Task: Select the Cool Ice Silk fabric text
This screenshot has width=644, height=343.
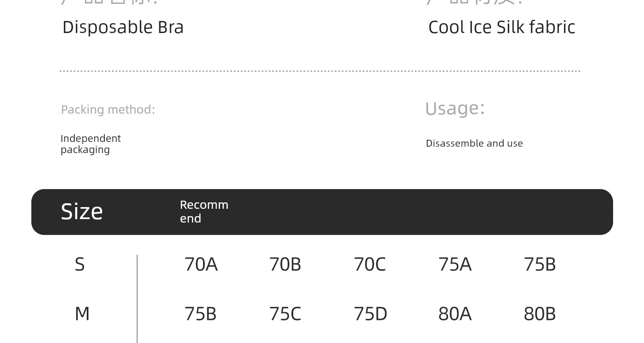Action: tap(501, 27)
